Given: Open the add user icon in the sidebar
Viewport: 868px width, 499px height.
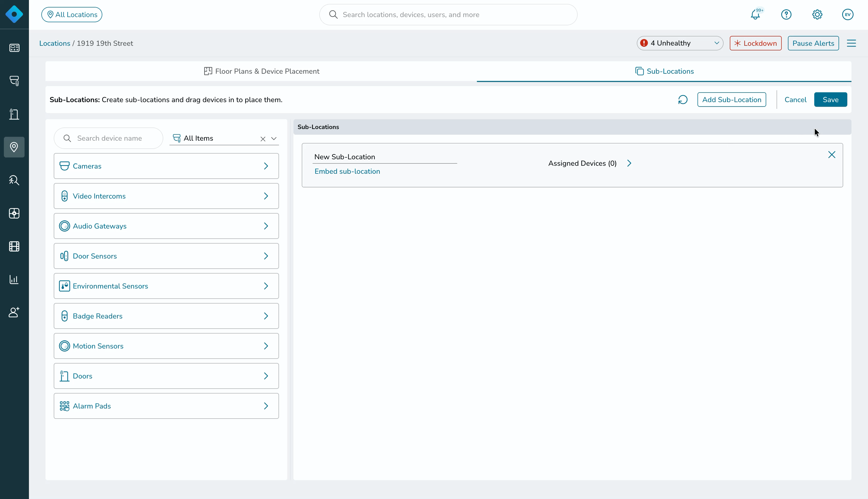Looking at the screenshot, I should tap(14, 312).
